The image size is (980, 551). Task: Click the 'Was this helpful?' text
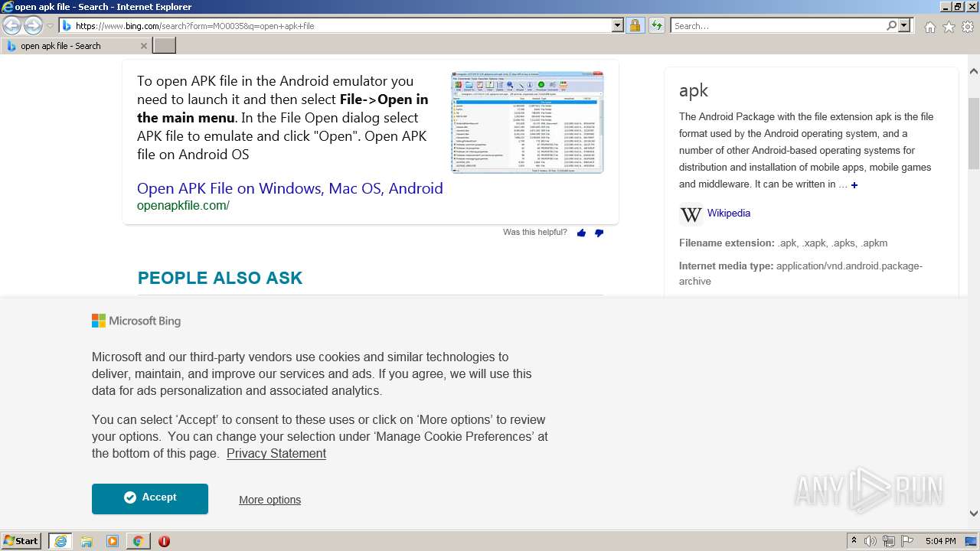(x=535, y=232)
